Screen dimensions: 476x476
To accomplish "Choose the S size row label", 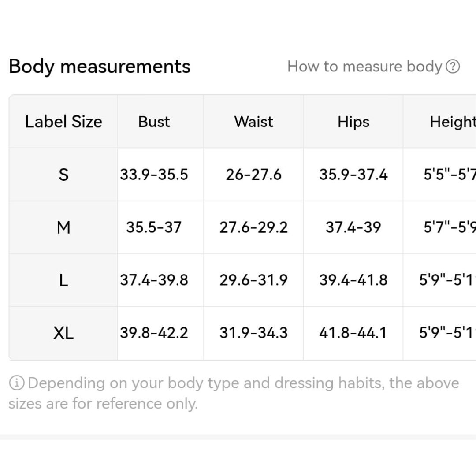I will (x=63, y=175).
